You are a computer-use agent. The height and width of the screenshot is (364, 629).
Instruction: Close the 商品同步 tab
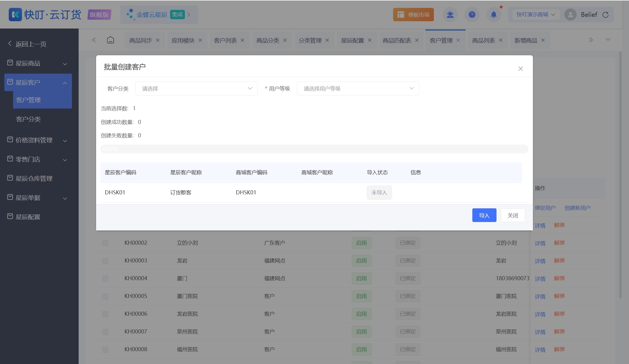coord(158,40)
